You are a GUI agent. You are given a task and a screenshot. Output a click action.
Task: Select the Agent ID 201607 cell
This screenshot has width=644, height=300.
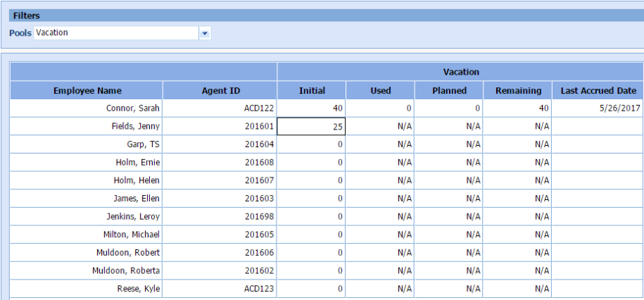click(x=220, y=181)
